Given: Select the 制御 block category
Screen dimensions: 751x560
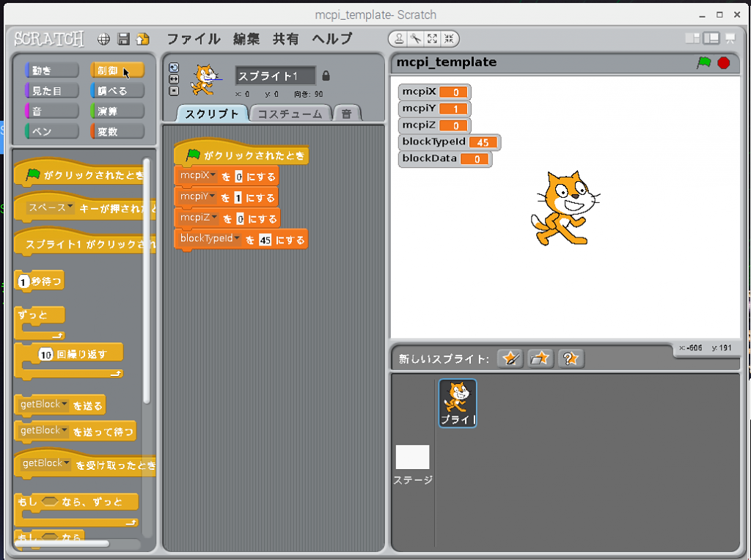Looking at the screenshot, I should coord(117,70).
